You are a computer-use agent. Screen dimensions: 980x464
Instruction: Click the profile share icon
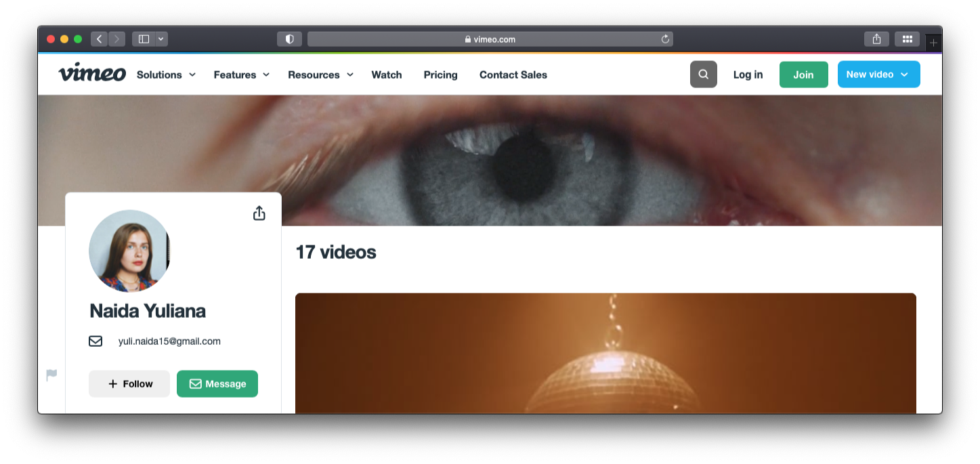[x=259, y=213]
